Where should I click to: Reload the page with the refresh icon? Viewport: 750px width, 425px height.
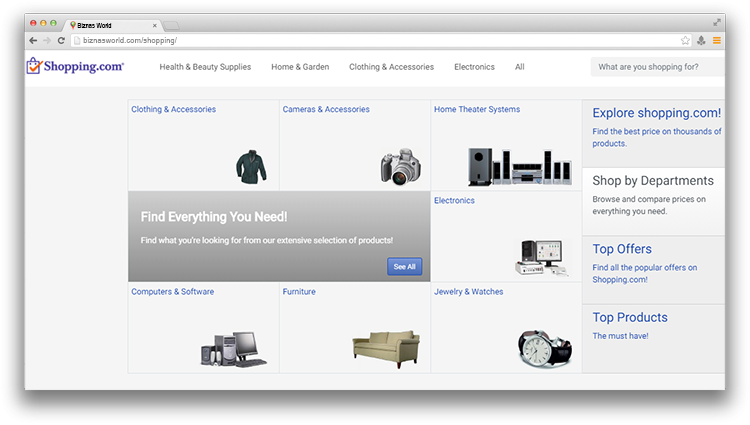click(61, 40)
